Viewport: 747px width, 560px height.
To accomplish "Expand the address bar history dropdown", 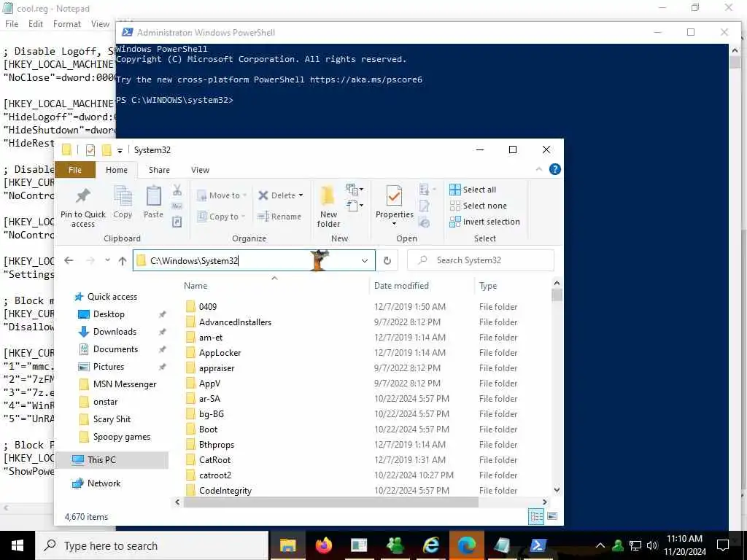I will pyautogui.click(x=365, y=260).
